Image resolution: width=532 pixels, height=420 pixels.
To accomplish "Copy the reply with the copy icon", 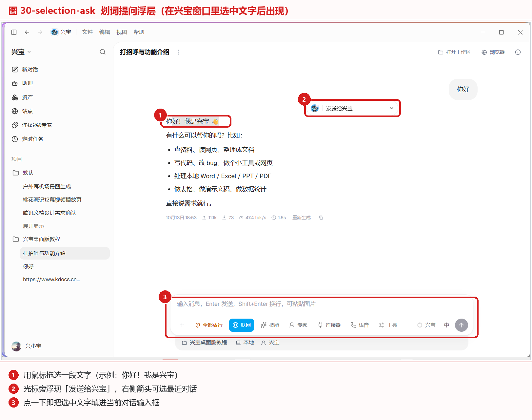I will pyautogui.click(x=321, y=218).
